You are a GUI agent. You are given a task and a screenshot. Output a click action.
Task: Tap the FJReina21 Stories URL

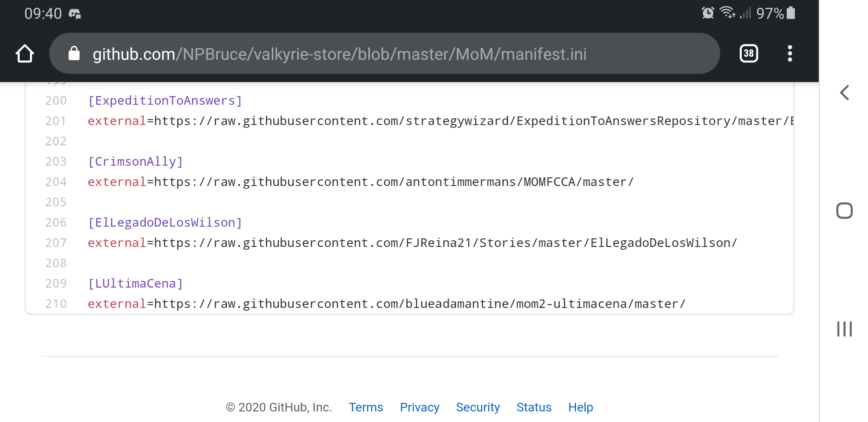pos(446,243)
